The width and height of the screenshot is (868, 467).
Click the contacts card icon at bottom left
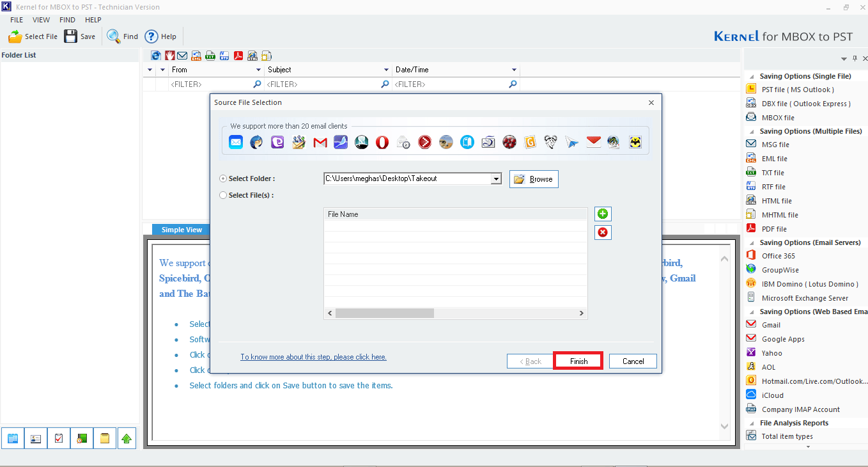36,438
